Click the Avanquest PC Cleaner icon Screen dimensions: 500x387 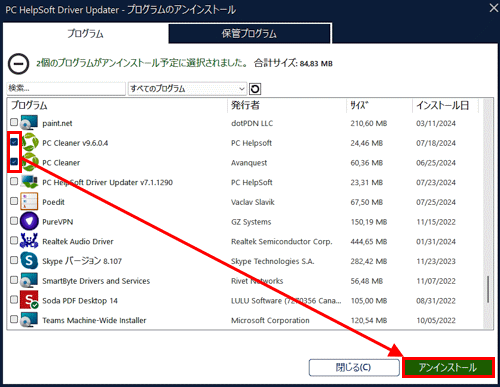pyautogui.click(x=30, y=162)
